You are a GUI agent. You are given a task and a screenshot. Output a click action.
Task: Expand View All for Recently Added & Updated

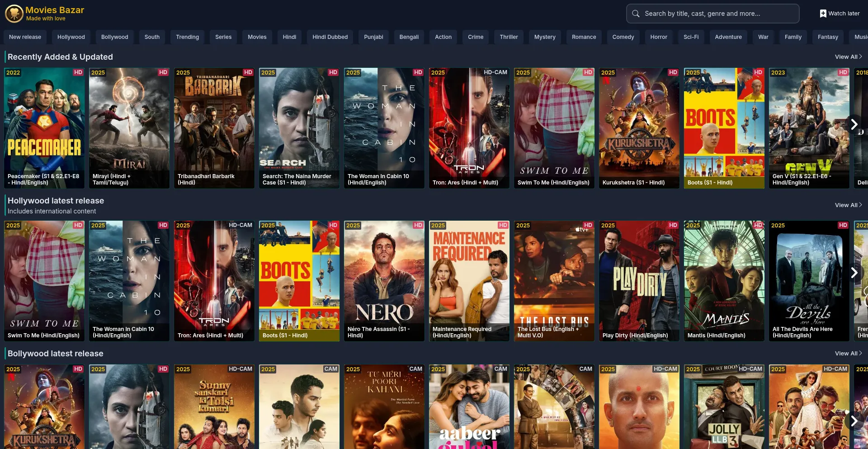point(848,57)
